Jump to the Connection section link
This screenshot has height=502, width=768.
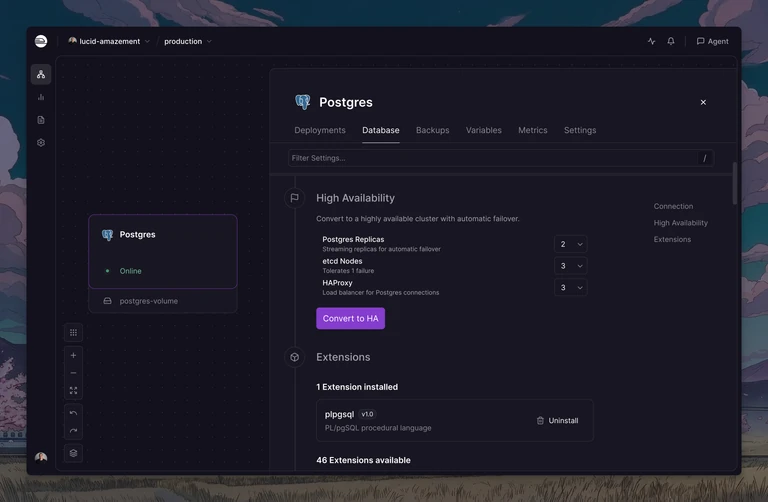[673, 206]
